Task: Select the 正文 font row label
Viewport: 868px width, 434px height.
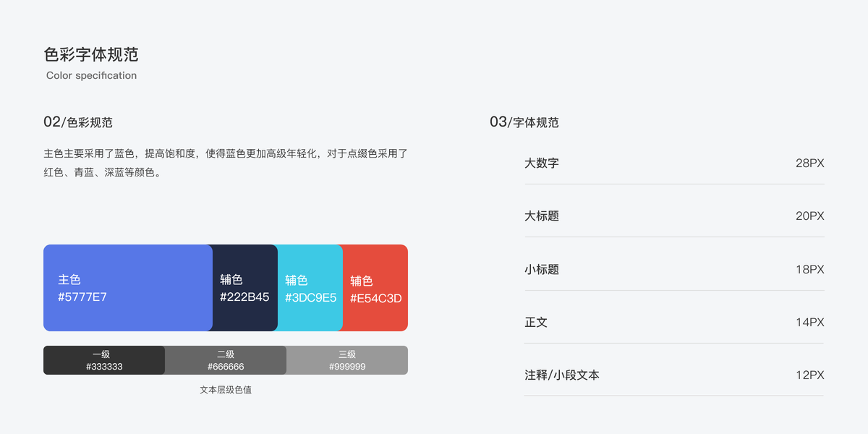Action: [x=536, y=322]
